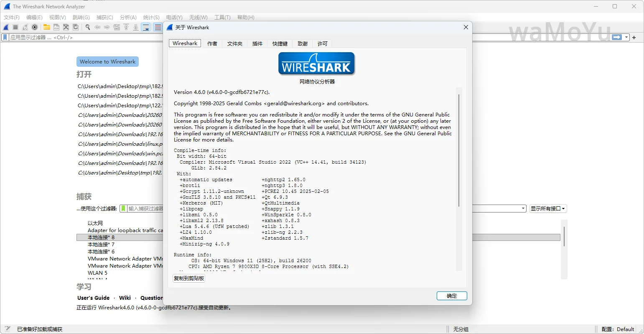Open the 编辑(E) menu
The height and width of the screenshot is (334, 644).
pyautogui.click(x=34, y=17)
